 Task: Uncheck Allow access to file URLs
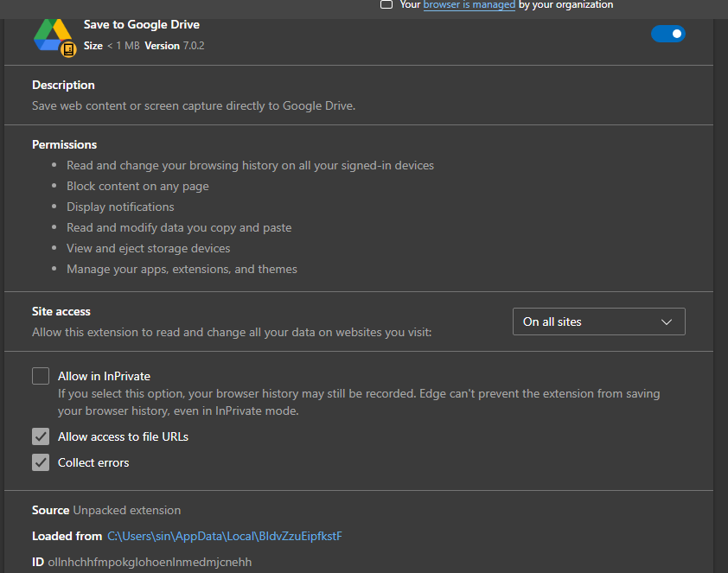[41, 436]
